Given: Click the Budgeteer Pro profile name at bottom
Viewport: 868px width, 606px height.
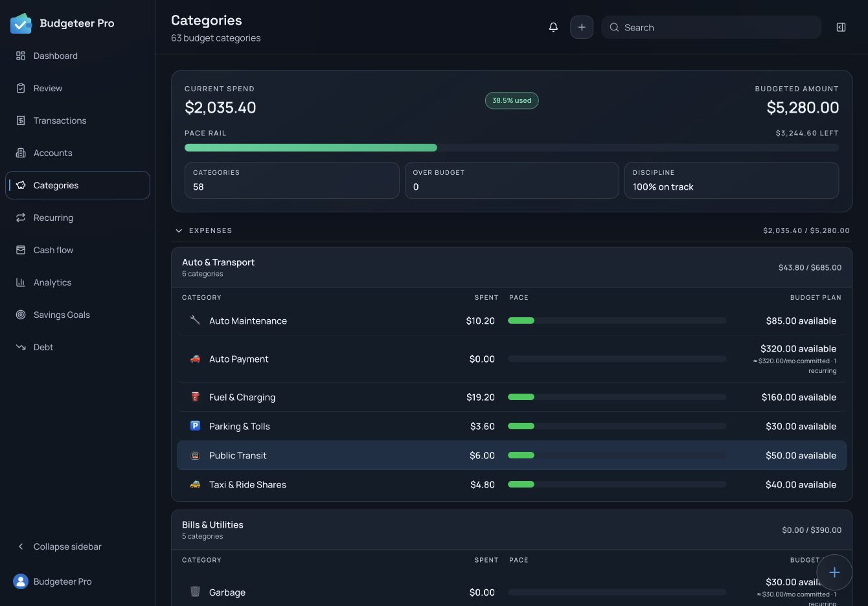Looking at the screenshot, I should pyautogui.click(x=63, y=581).
